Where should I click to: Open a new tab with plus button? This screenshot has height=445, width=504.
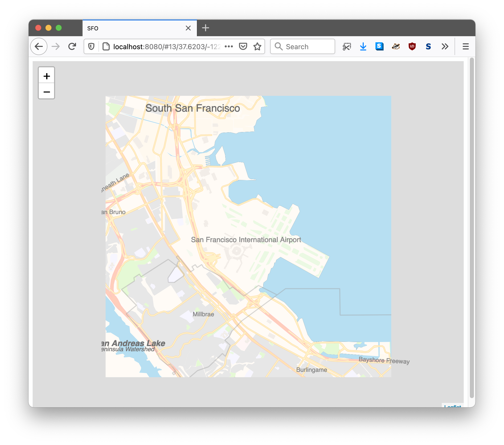(205, 28)
